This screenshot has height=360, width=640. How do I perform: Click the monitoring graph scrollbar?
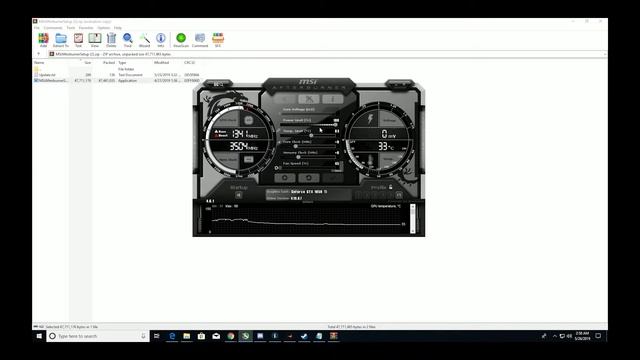(413, 218)
